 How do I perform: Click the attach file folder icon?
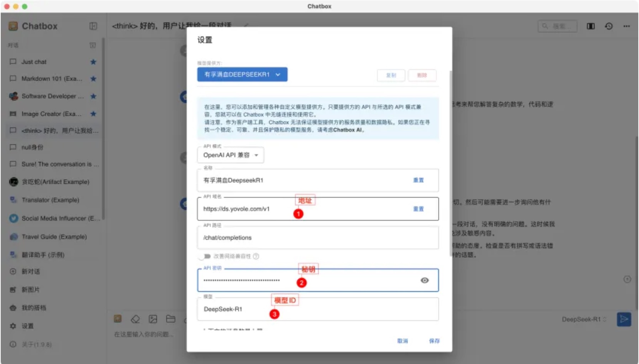(x=171, y=319)
